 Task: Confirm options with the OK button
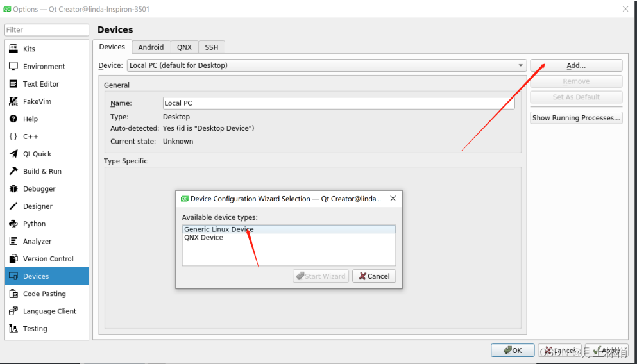[x=513, y=350]
